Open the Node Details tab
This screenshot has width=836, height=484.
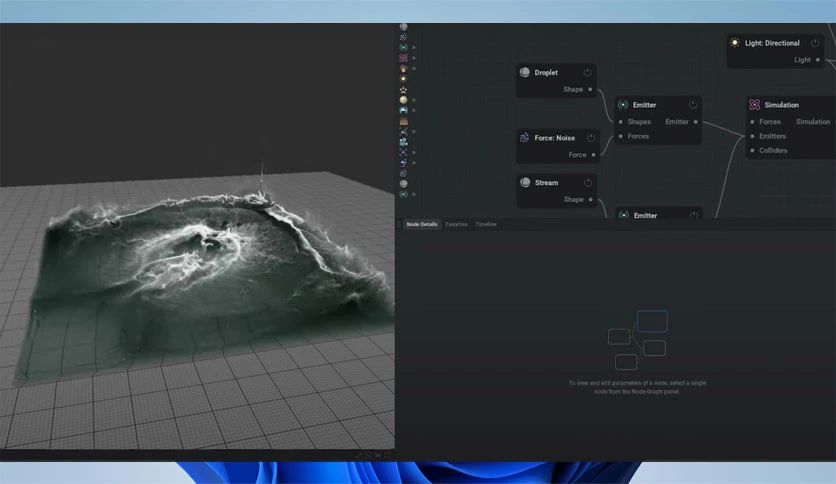pos(422,224)
